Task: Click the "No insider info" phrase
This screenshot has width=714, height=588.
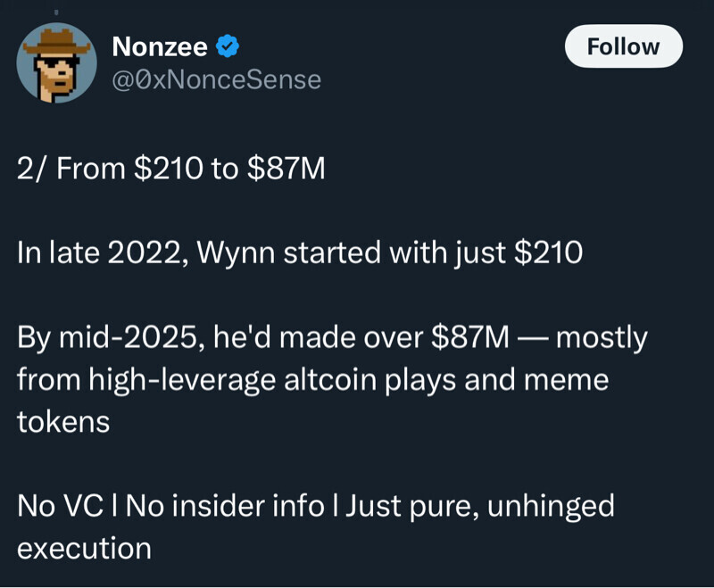Action: (x=225, y=506)
